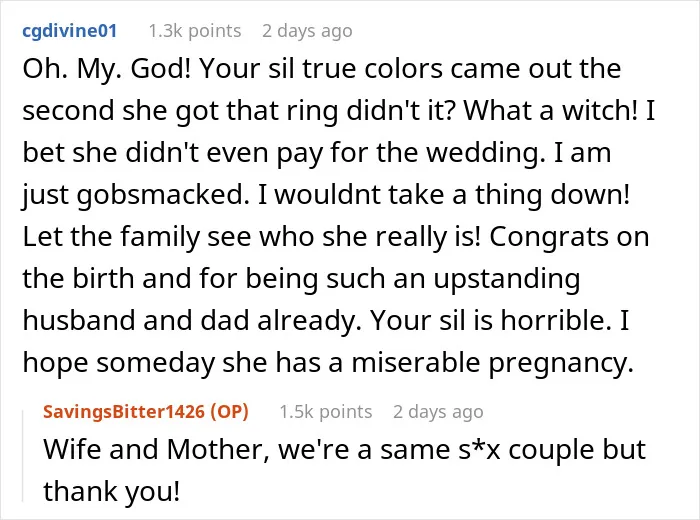
Task: Click the '(OP)' tag beside SavingsBitter1426
Action: click(x=229, y=412)
